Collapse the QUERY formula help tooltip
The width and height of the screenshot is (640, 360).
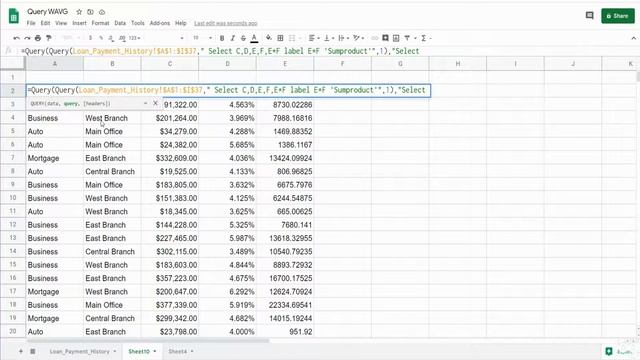[145, 103]
